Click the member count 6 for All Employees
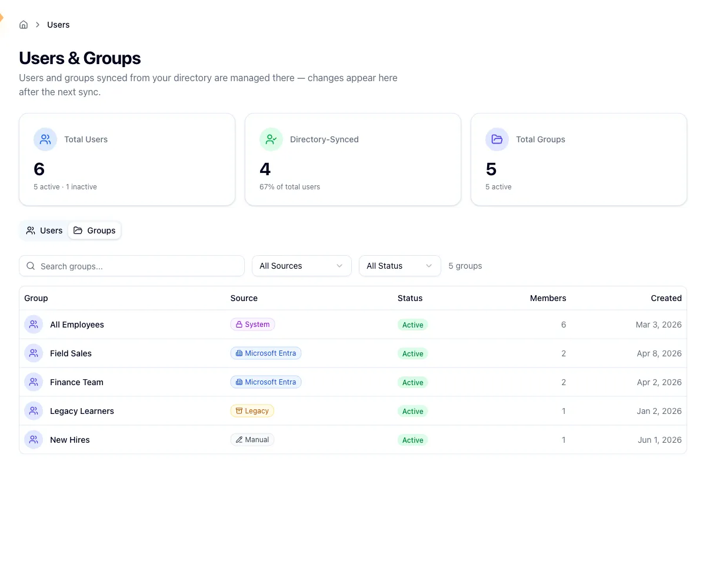Screen dimensions: 706x588 [564, 325]
